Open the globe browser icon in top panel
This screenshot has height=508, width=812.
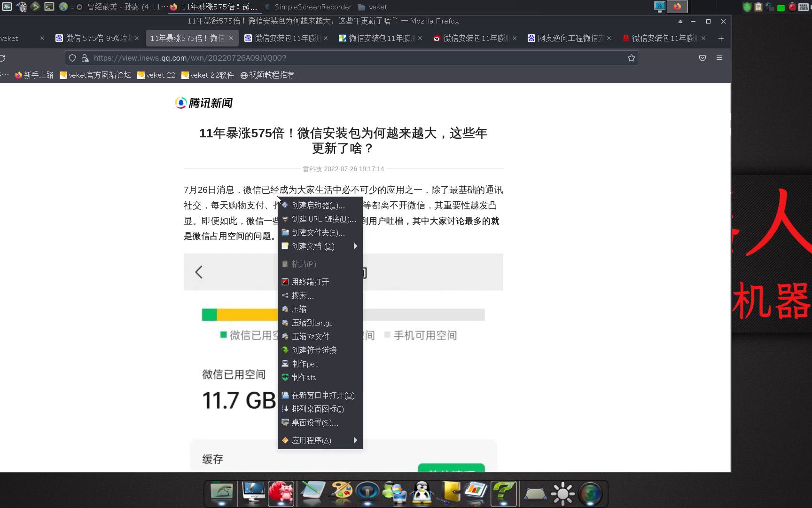tap(63, 7)
